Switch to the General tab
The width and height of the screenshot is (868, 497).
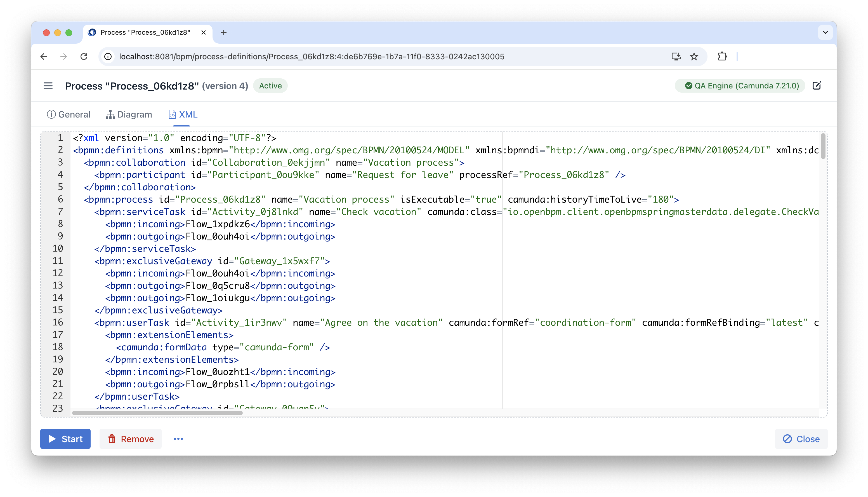point(69,114)
